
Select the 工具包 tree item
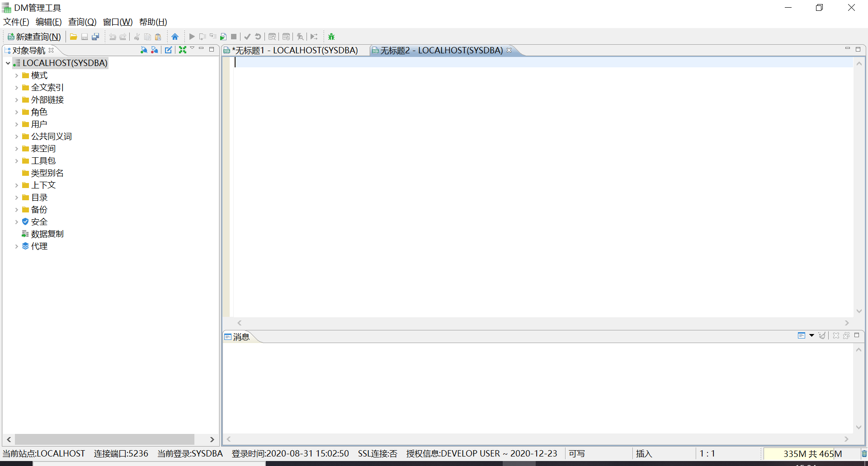click(x=43, y=161)
